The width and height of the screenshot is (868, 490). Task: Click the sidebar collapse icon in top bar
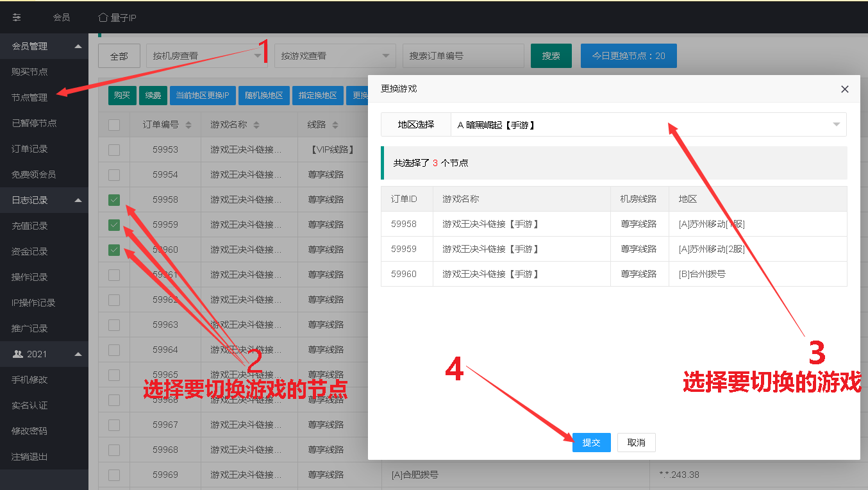pyautogui.click(x=17, y=17)
